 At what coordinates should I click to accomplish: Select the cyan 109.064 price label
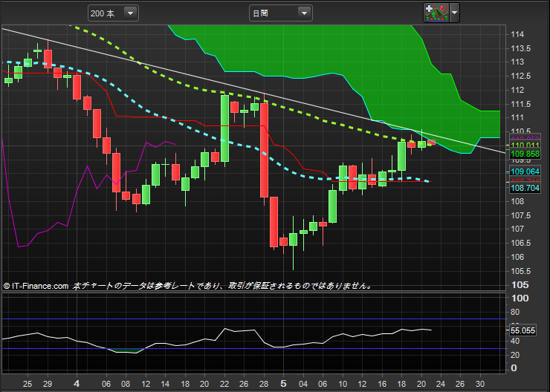[x=525, y=171]
